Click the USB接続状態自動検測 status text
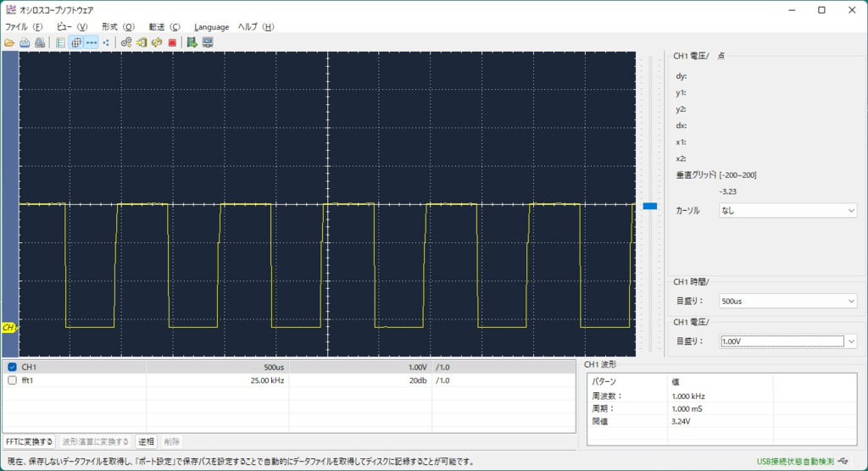Image resolution: width=868 pixels, height=471 pixels. [795, 461]
